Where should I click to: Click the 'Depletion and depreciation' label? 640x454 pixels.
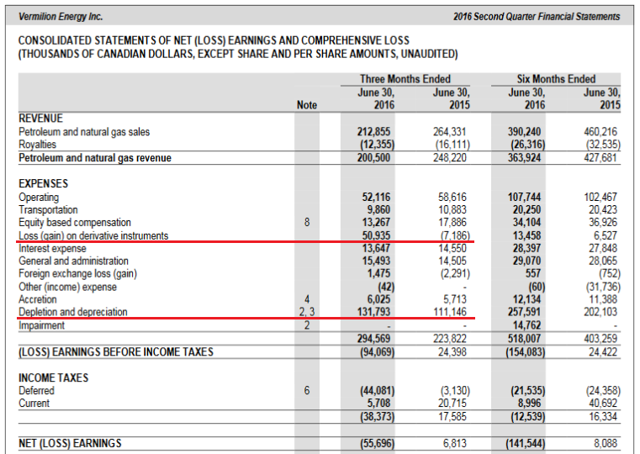[x=73, y=312]
